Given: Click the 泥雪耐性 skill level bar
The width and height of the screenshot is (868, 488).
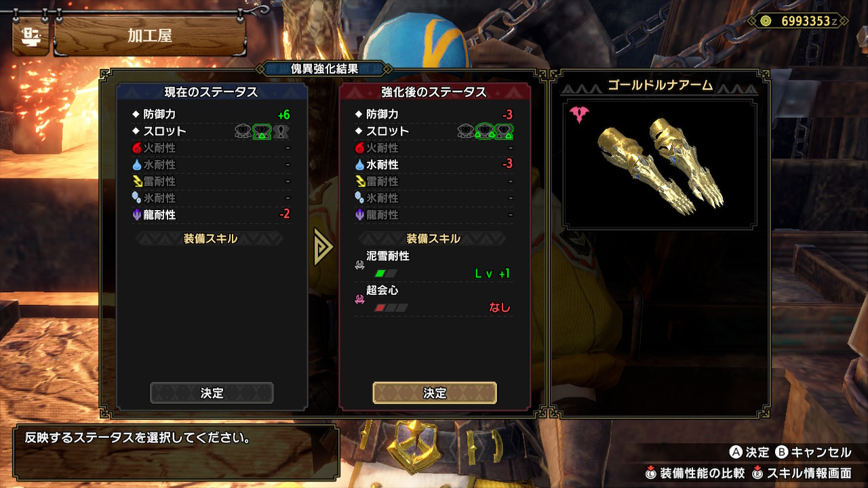Looking at the screenshot, I should click(x=386, y=274).
